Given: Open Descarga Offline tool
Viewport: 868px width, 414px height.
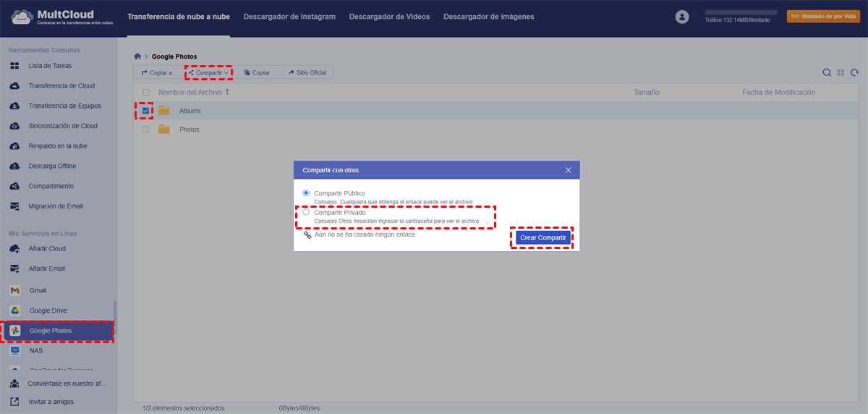Looking at the screenshot, I should point(52,166).
